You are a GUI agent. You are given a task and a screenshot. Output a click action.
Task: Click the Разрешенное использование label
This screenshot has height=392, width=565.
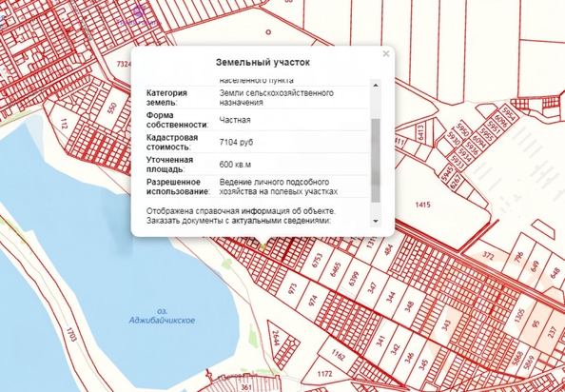pos(178,186)
